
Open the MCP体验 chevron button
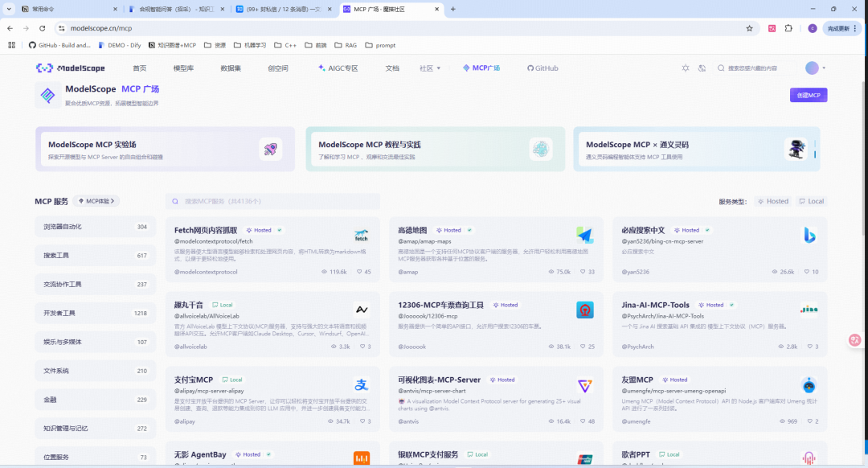(x=96, y=201)
